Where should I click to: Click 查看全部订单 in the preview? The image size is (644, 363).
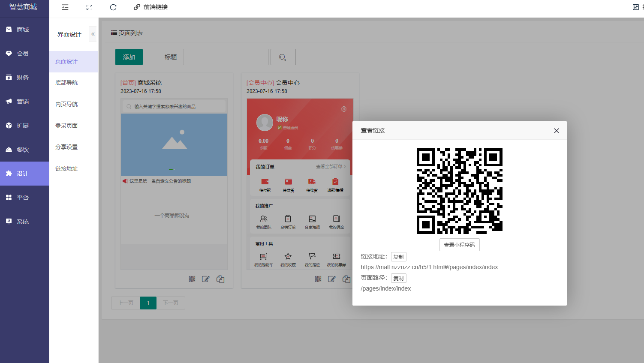[x=331, y=166]
